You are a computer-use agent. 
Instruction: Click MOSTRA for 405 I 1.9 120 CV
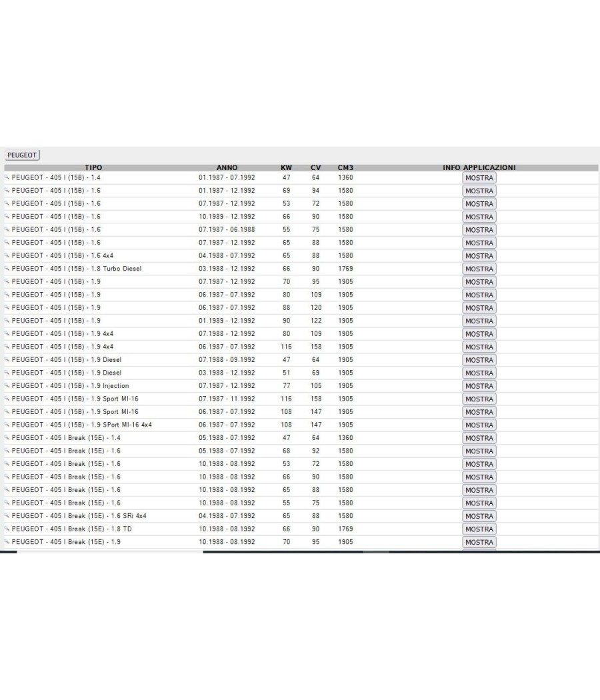click(479, 307)
